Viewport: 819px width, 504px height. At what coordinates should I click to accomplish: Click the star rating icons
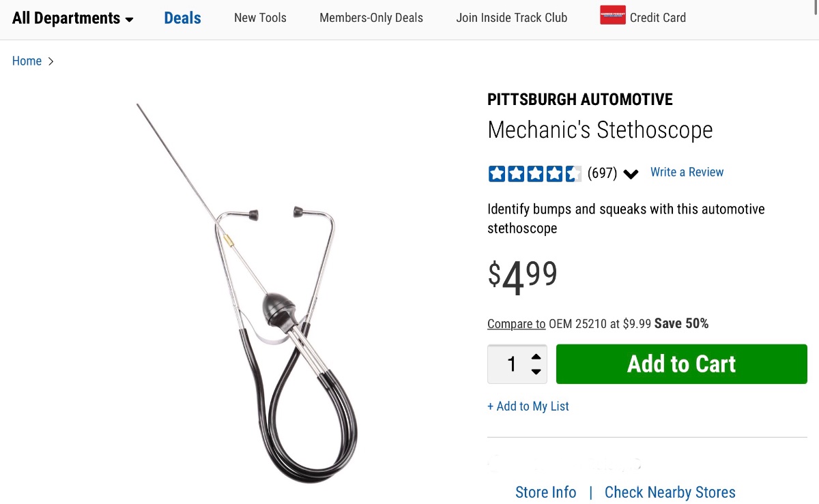point(535,173)
